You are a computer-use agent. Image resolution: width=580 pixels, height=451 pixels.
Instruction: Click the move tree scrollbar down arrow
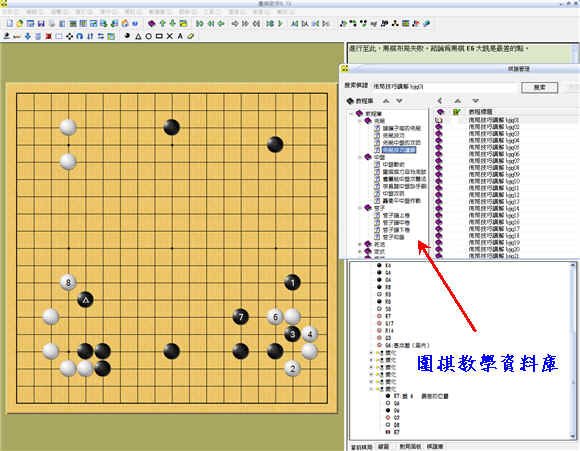pyautogui.click(x=573, y=435)
